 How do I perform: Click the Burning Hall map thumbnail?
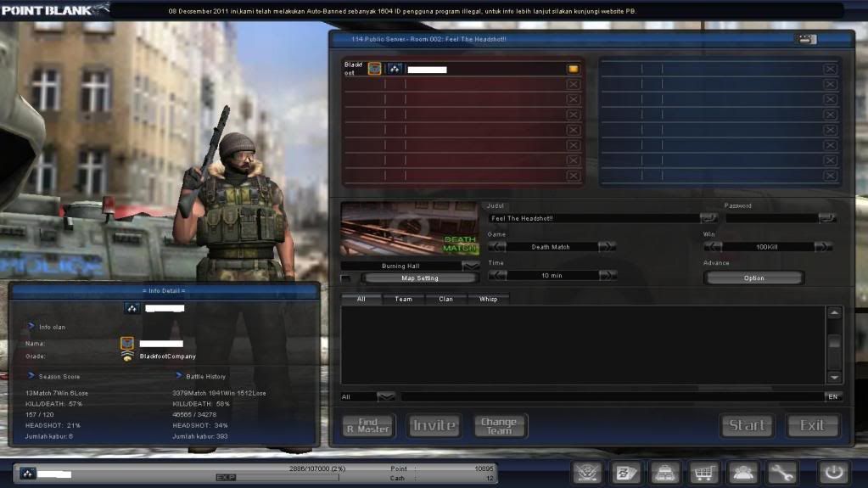(410, 228)
